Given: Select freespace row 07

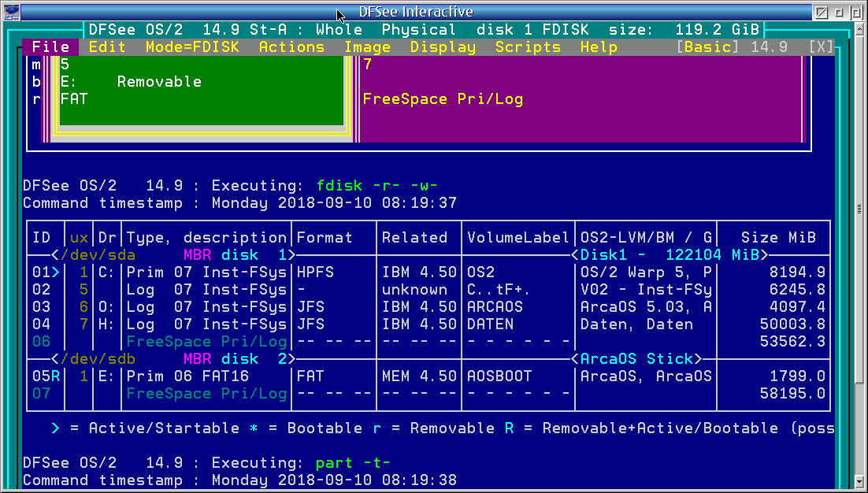Looking at the screenshot, I should [428, 394].
